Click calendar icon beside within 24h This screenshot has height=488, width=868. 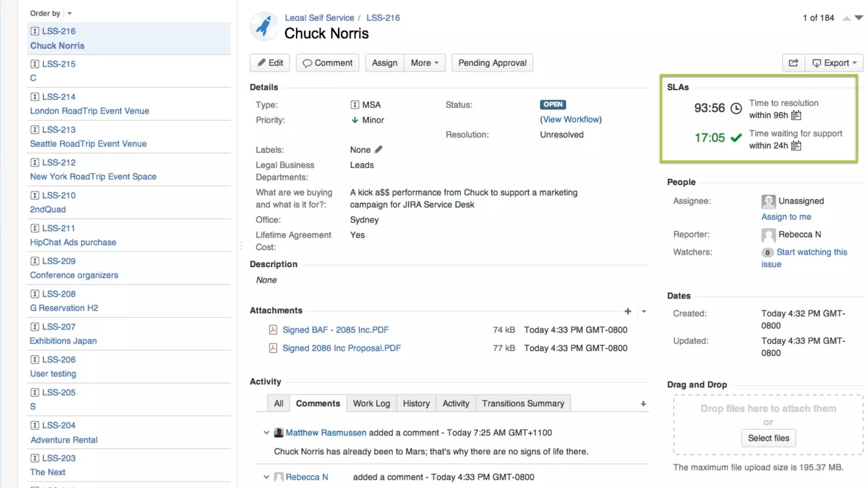796,146
